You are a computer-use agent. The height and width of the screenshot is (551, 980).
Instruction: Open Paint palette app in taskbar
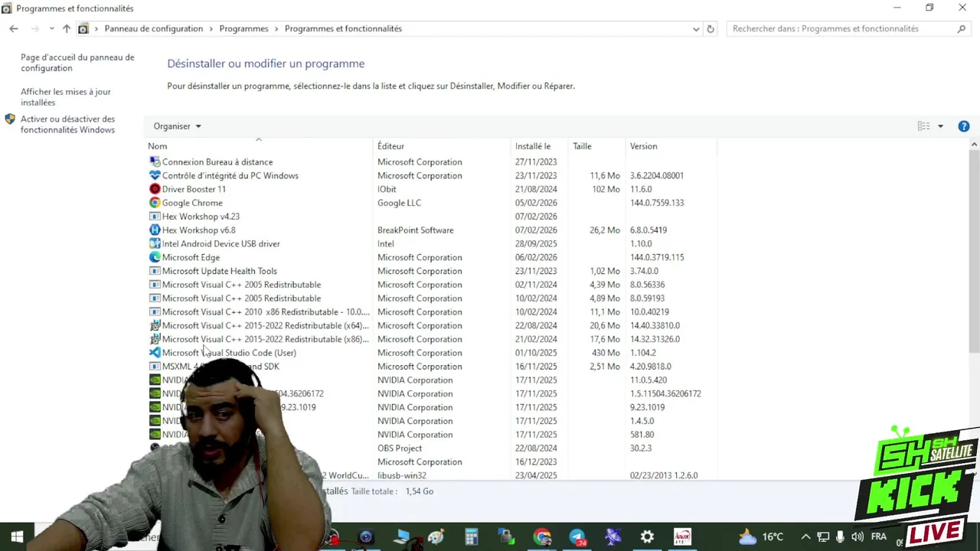tap(436, 537)
